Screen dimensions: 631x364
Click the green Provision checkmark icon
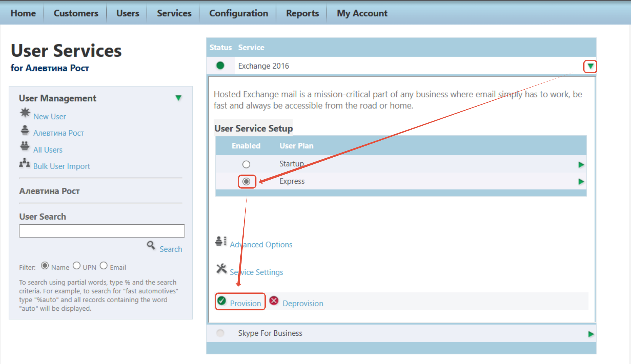point(222,301)
